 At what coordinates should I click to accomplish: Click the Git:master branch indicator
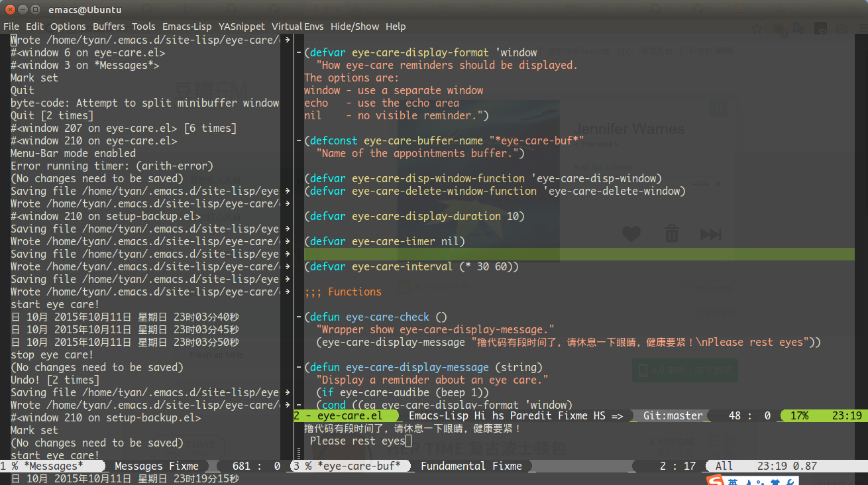click(x=673, y=415)
